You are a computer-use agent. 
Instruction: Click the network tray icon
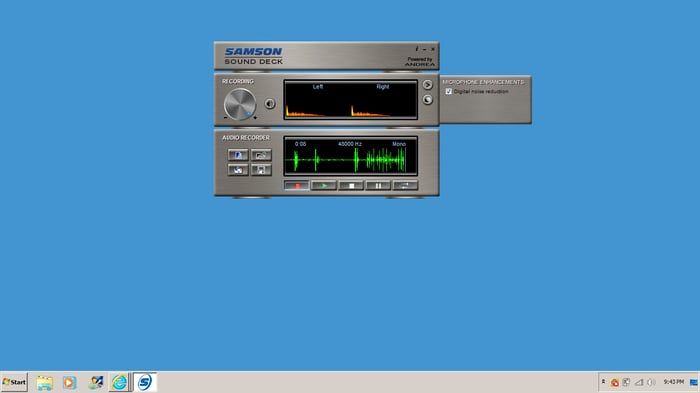point(639,382)
